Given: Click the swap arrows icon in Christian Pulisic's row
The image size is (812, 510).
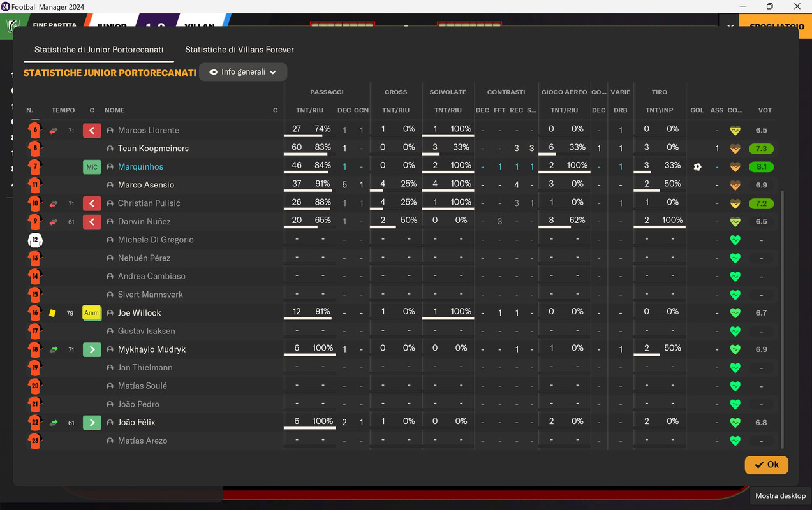Looking at the screenshot, I should 54,204.
